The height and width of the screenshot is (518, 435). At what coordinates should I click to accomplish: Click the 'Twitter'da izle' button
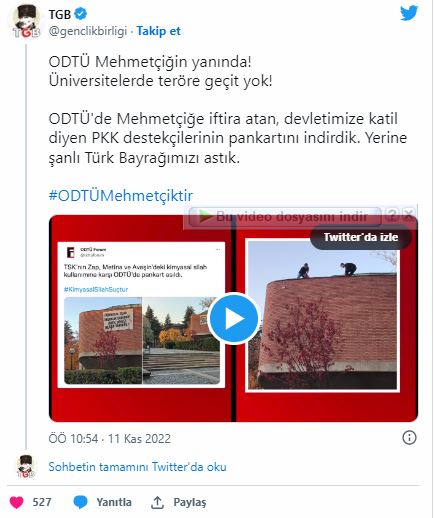pos(361,237)
